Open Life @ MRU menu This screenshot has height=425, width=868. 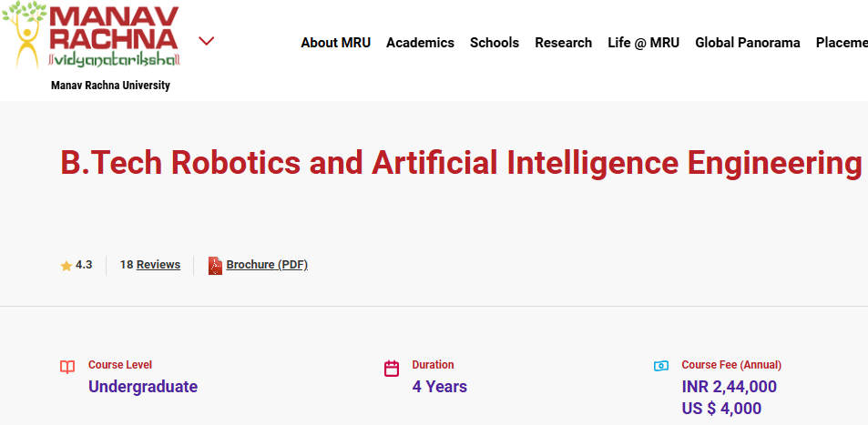[643, 43]
